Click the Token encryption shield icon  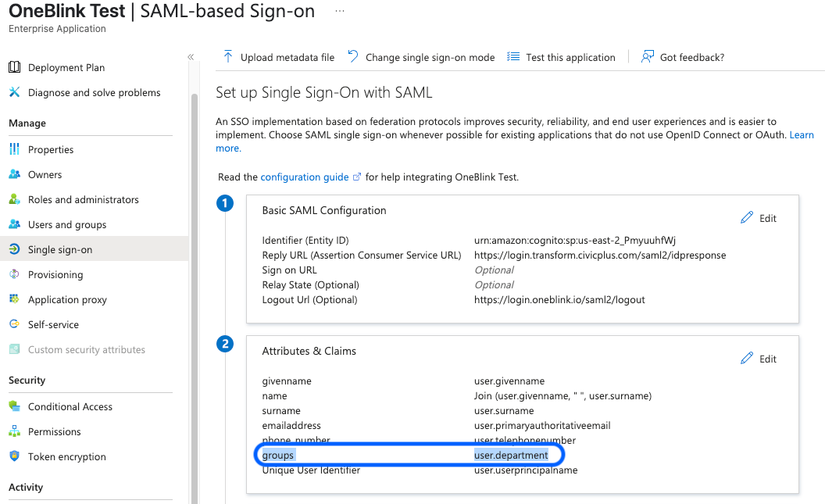coord(15,456)
